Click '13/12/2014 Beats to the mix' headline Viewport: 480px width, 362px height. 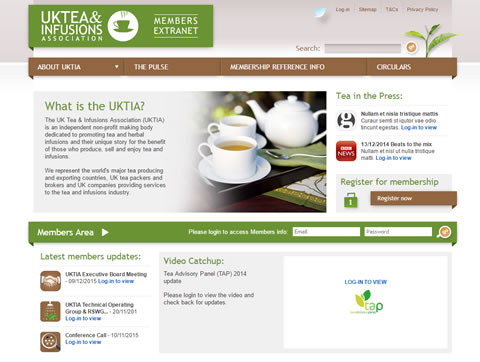pos(396,144)
